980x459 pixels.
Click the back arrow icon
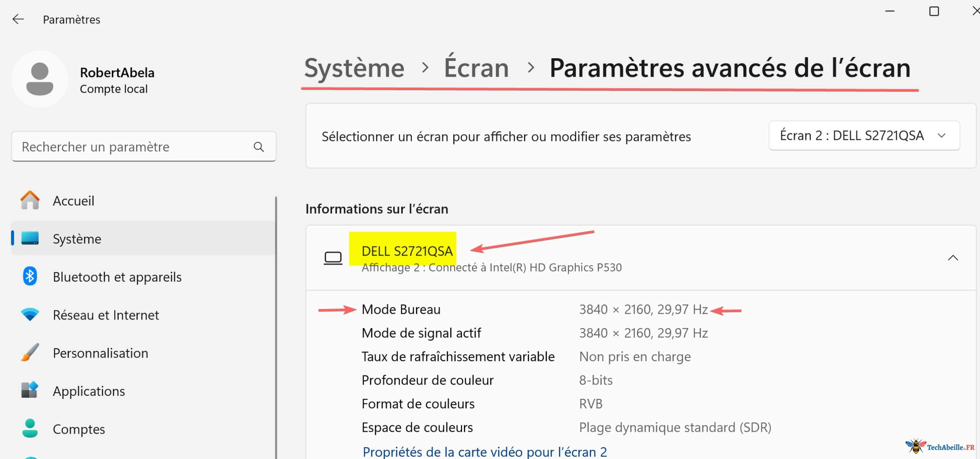click(x=18, y=19)
